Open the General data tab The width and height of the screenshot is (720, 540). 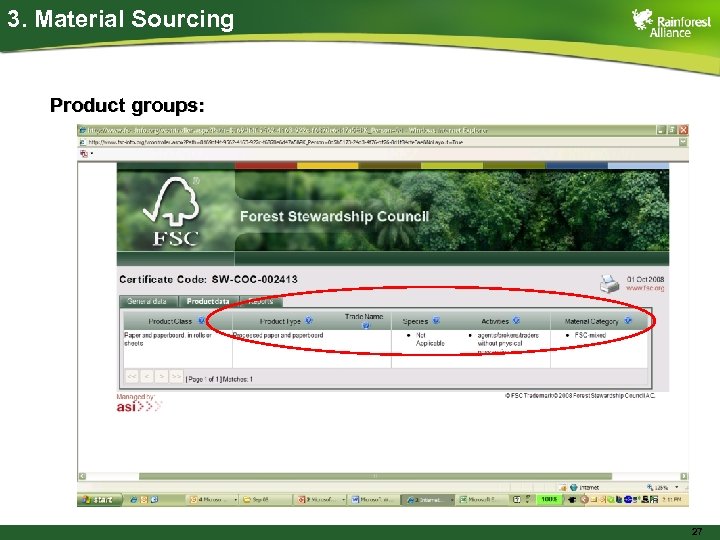click(x=148, y=302)
